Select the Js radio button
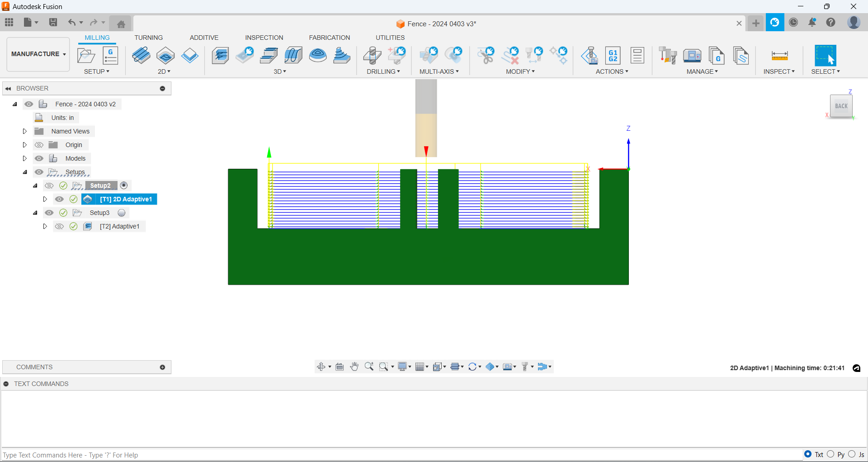The image size is (868, 462). (x=852, y=454)
